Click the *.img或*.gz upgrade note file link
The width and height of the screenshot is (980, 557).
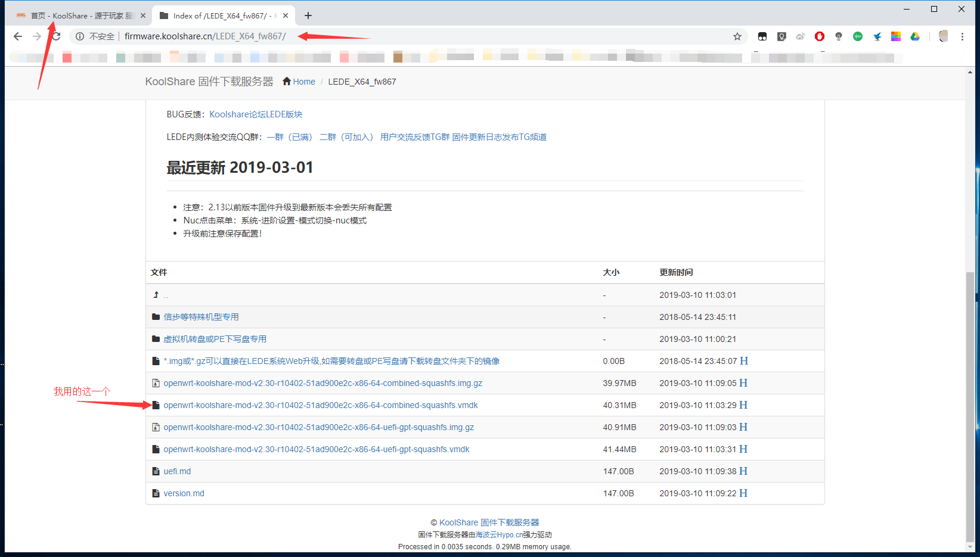point(331,361)
